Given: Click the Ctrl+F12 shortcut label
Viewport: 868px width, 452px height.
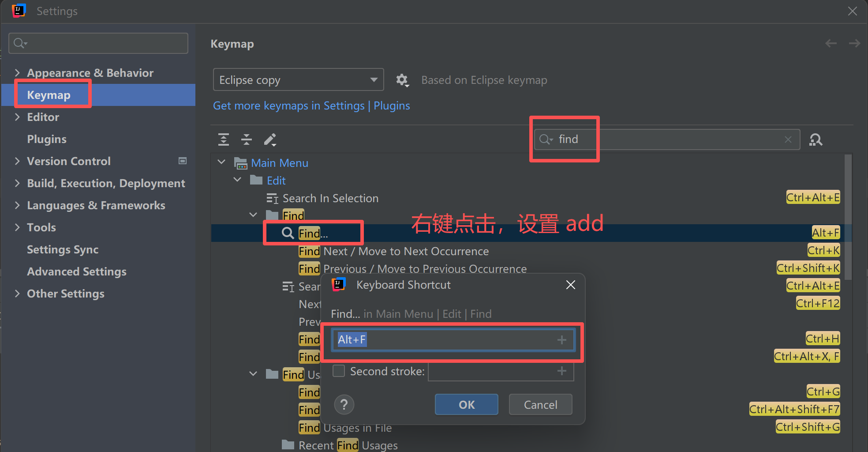Looking at the screenshot, I should pyautogui.click(x=818, y=304).
